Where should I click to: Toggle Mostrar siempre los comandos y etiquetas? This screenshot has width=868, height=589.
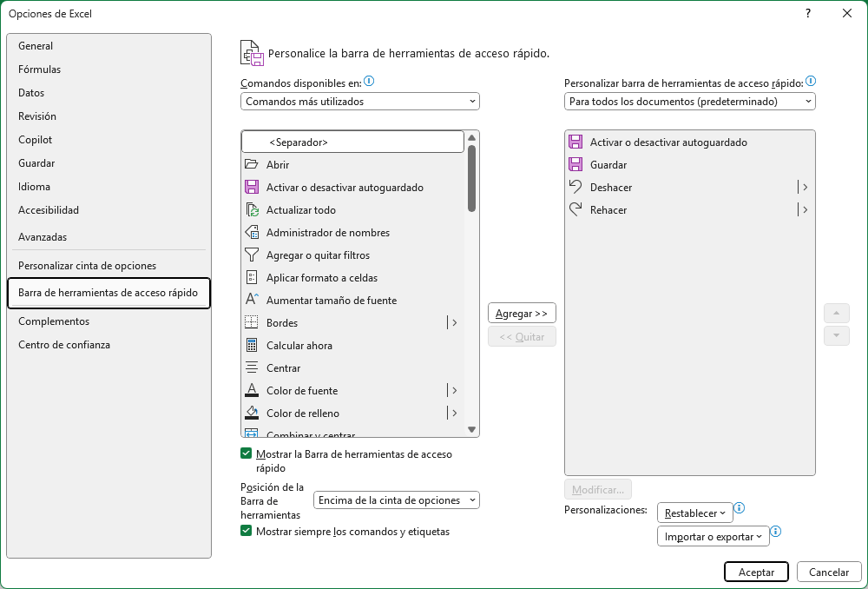coord(247,531)
